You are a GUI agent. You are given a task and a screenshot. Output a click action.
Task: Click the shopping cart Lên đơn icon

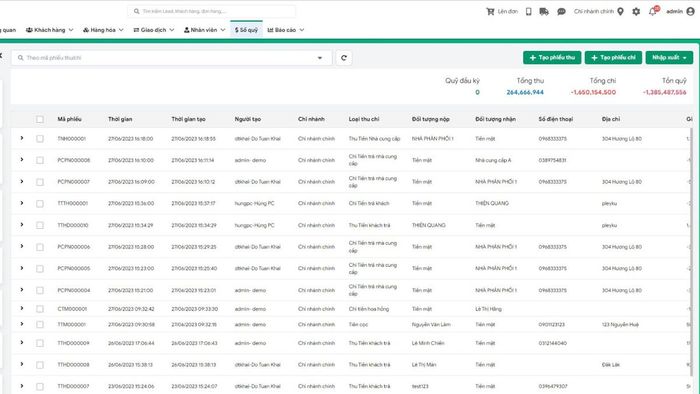490,12
